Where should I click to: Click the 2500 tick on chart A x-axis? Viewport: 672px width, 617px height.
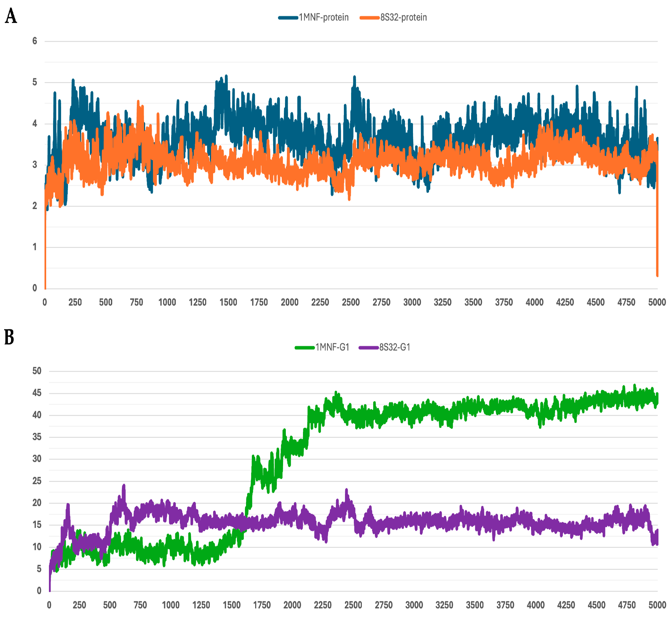(x=351, y=303)
